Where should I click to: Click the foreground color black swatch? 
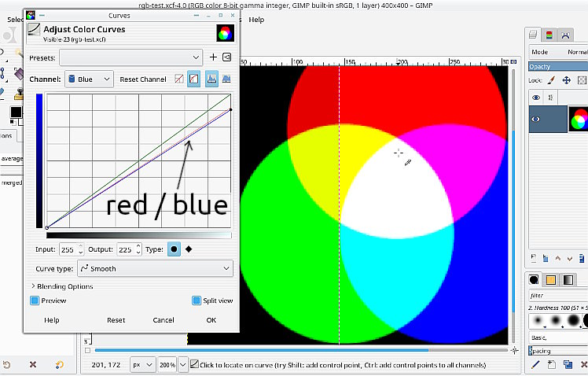click(15, 112)
